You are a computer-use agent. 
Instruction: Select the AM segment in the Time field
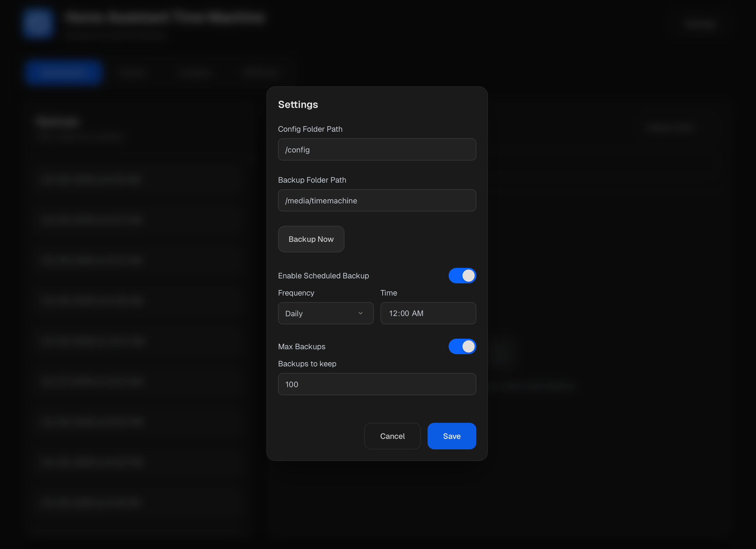[418, 313]
